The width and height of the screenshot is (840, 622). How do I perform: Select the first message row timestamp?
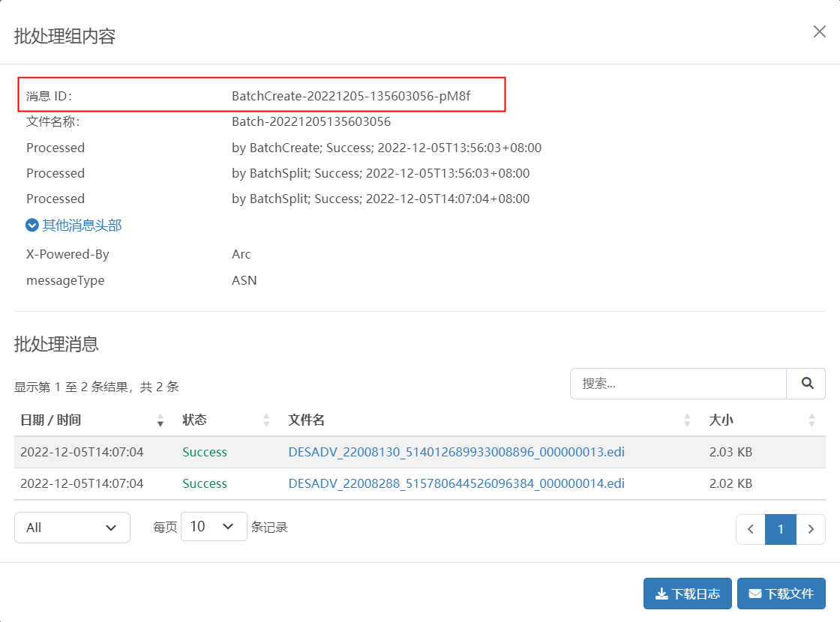[82, 453]
